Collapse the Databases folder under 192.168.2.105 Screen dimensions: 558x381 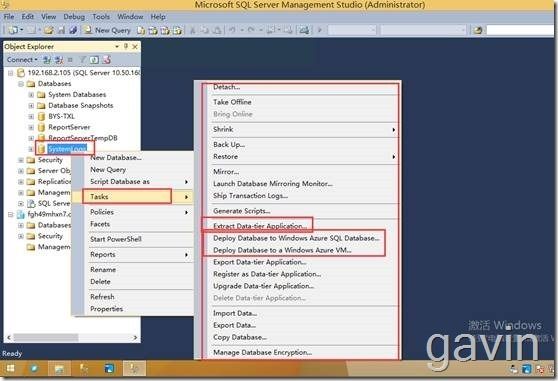point(21,84)
